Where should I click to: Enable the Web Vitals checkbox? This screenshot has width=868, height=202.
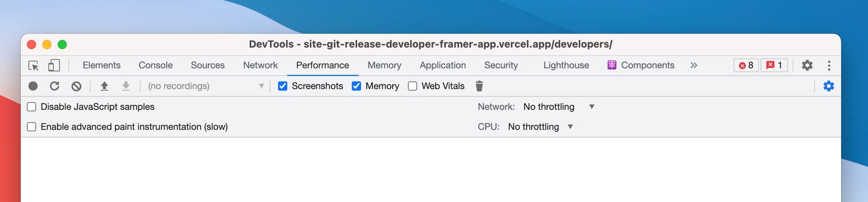point(413,86)
